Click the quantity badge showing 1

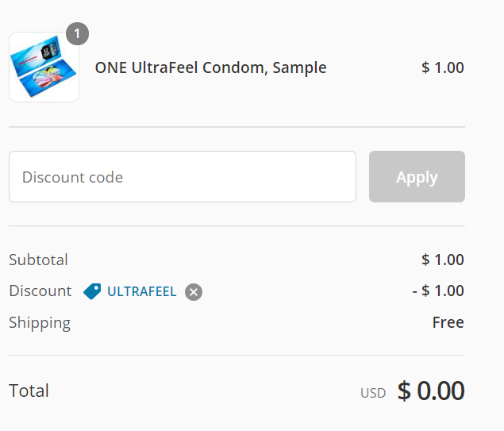tap(77, 34)
